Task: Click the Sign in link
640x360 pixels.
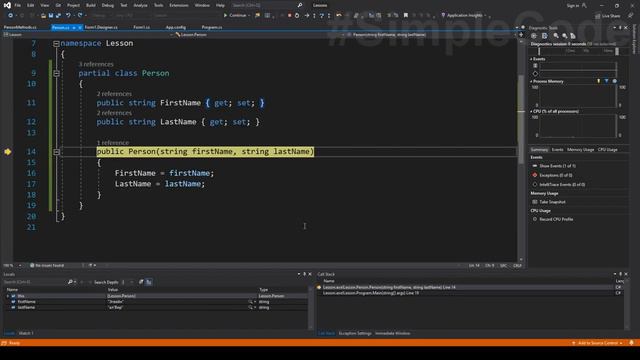Action: tap(573, 5)
